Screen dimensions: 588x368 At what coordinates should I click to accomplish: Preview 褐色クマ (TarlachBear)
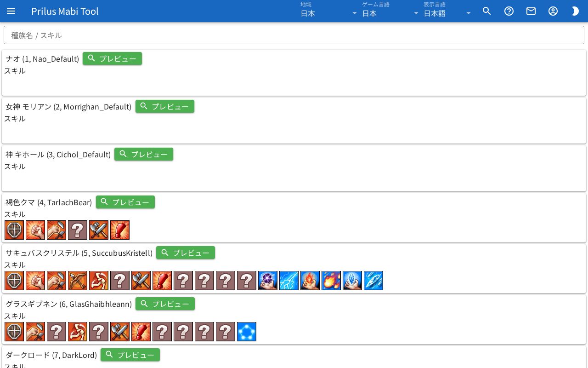pyautogui.click(x=125, y=202)
